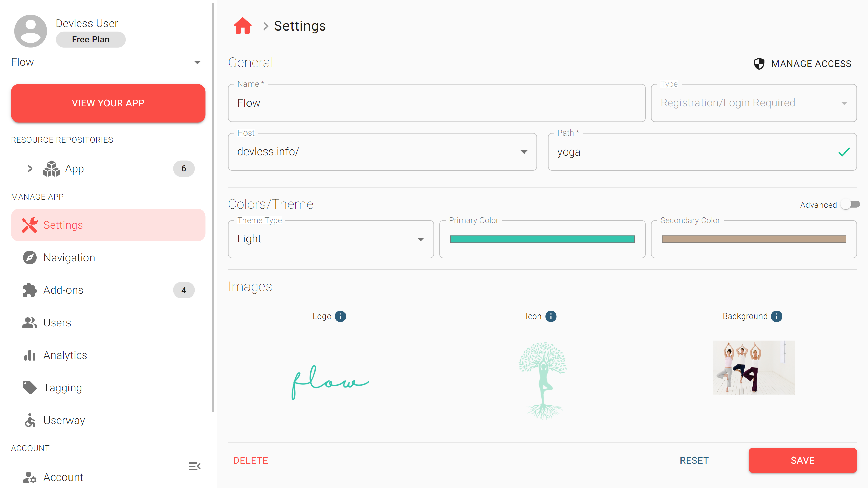Click the Delete link
The height and width of the screenshot is (488, 868).
(251, 460)
